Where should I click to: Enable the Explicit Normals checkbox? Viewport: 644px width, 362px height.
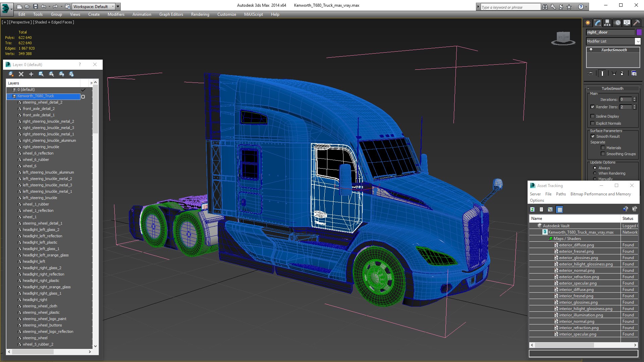click(x=592, y=123)
